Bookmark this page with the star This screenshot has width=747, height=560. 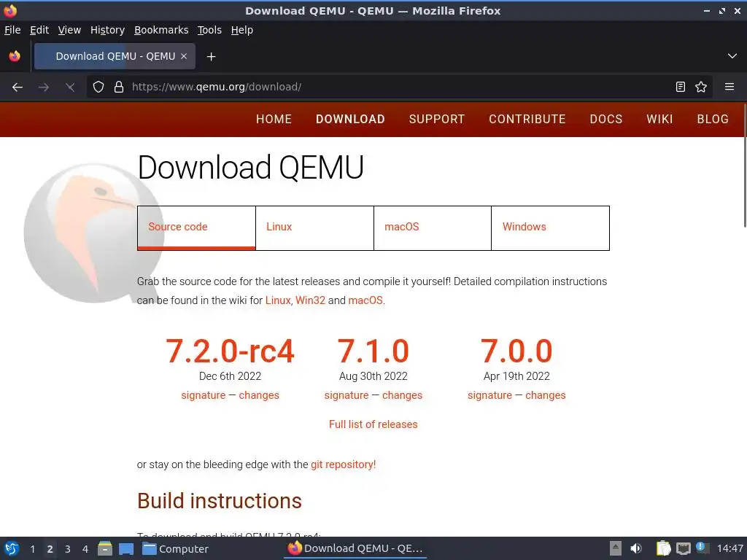coord(701,87)
